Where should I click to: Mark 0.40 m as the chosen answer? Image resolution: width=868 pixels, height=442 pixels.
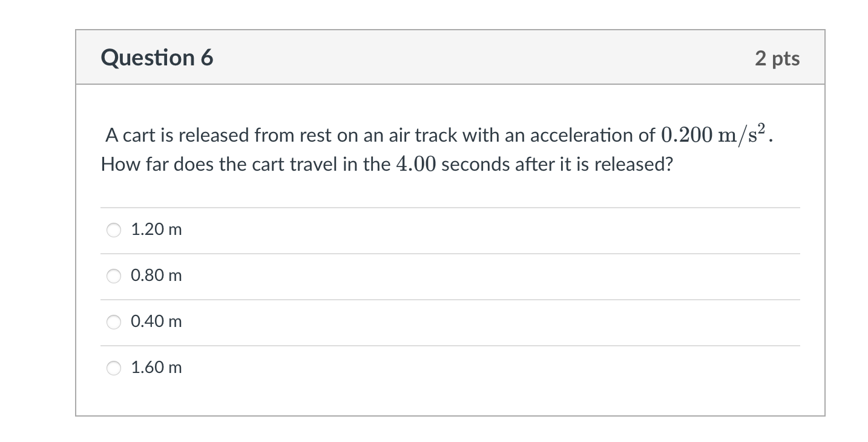tap(113, 322)
